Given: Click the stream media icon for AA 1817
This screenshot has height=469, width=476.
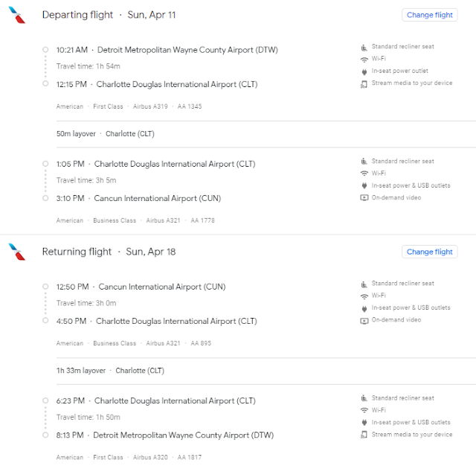Looking at the screenshot, I should coord(364,435).
